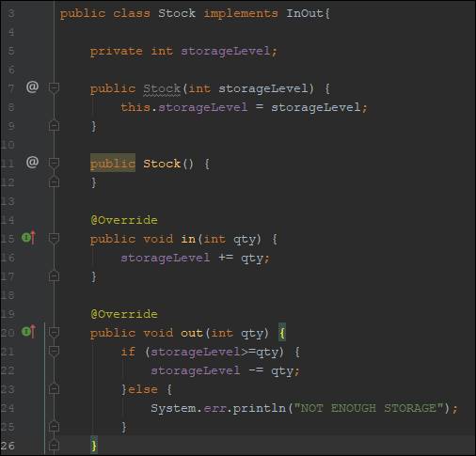Click the highlighted opening brace of out method
The height and width of the screenshot is (456, 476).
click(282, 332)
